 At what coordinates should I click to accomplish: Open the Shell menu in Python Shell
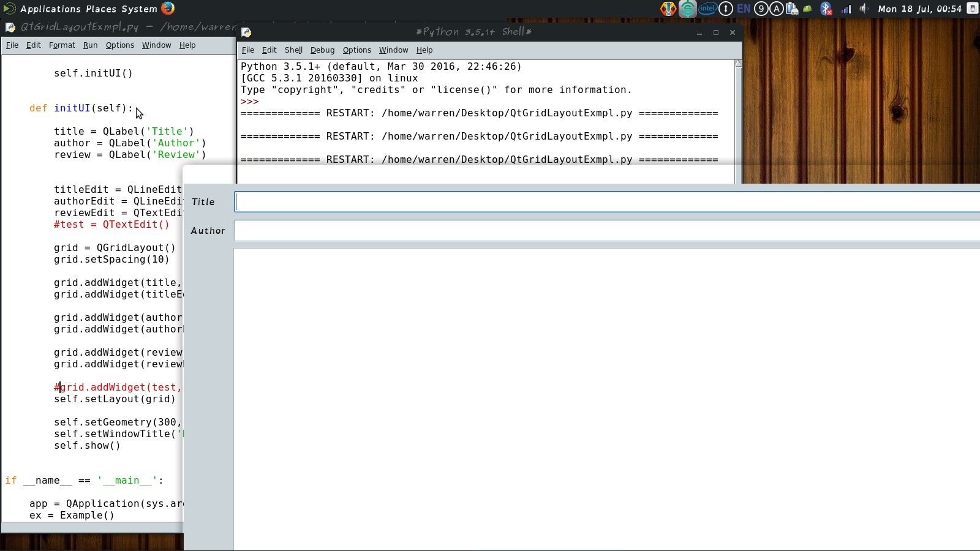[293, 50]
